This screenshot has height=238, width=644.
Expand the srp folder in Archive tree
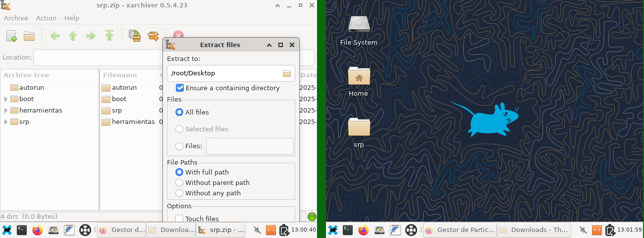tap(6, 122)
